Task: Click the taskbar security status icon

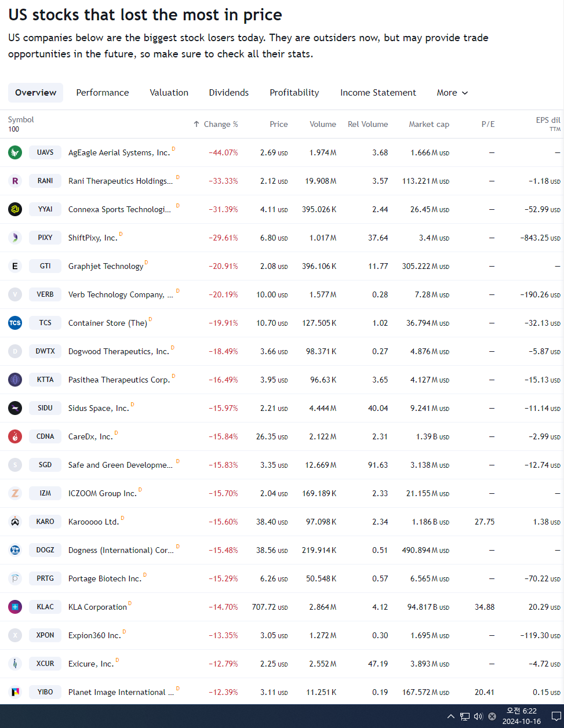Action: tap(492, 716)
